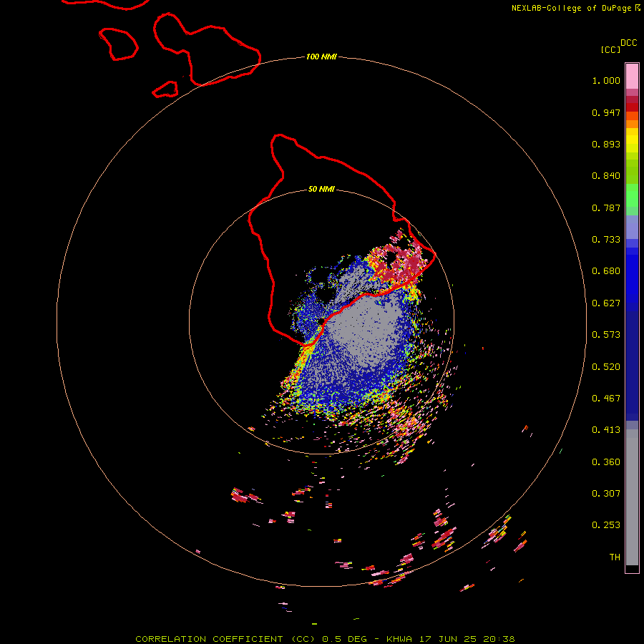This screenshot has width=644, height=644.
Task: Select the 0.573 scale value
Action: coord(606,335)
